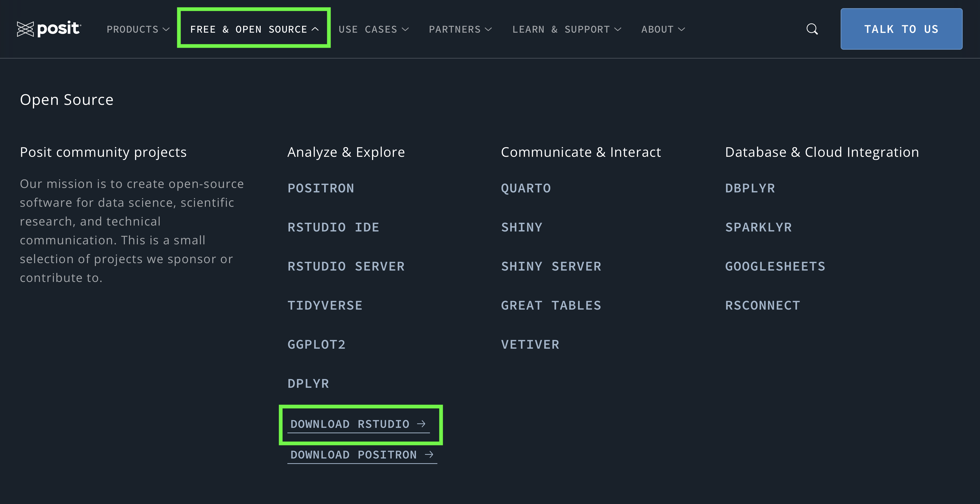Screen dimensions: 980x504
Task: Expand the Use Cases menu
Action: point(374,29)
